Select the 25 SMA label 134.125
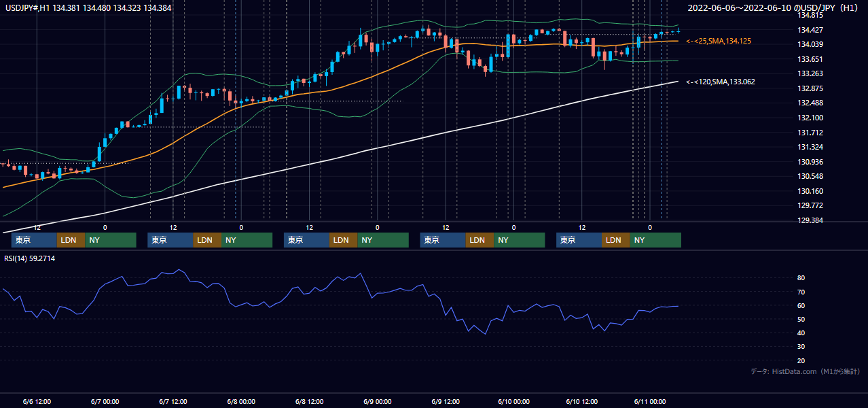The width and height of the screenshot is (868, 408). click(x=719, y=41)
